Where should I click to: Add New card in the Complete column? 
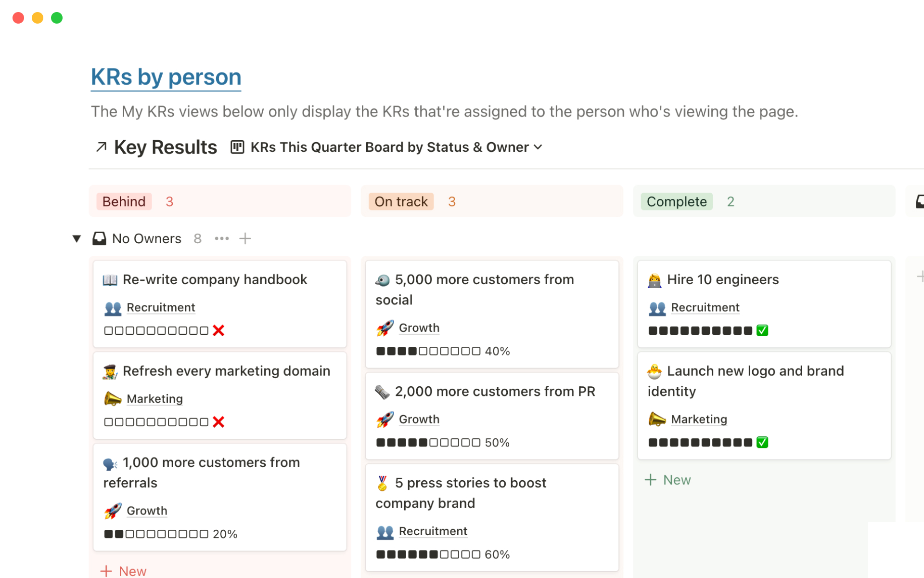click(668, 480)
